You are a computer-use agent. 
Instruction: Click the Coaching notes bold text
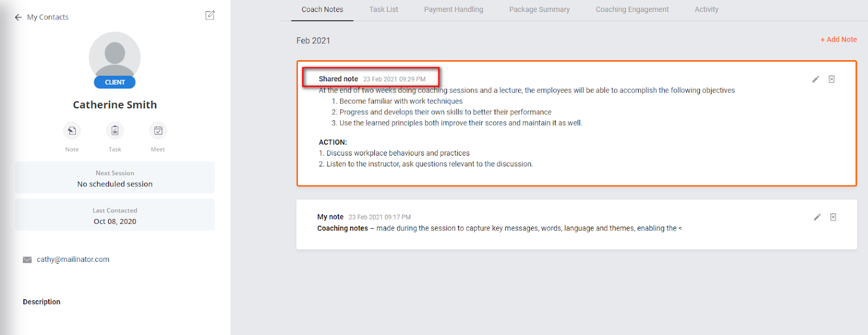[x=343, y=228]
